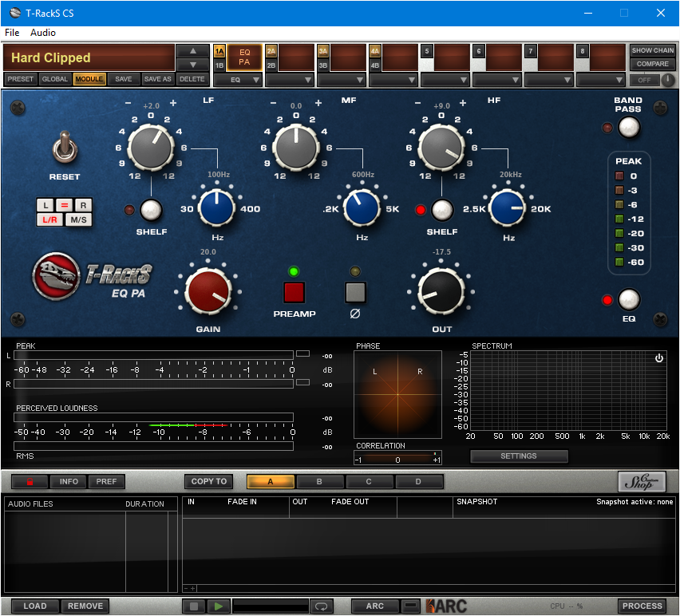The width and height of the screenshot is (680, 616).
Task: Open spectrum SETTINGS
Action: click(x=519, y=456)
